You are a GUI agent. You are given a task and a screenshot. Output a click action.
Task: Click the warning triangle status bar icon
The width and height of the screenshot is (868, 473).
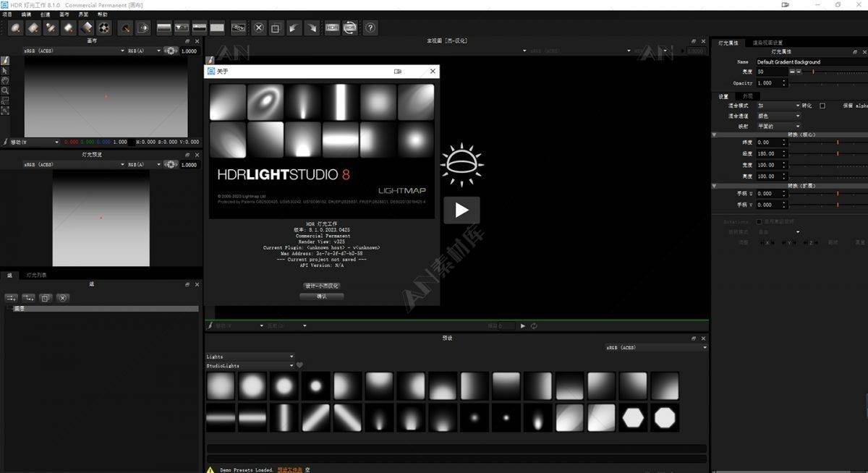(211, 469)
